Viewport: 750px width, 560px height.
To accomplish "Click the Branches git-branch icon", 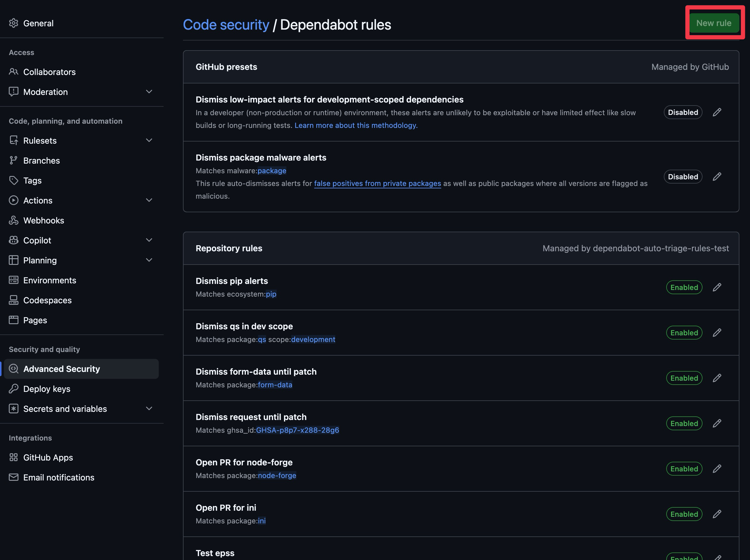I will click(x=14, y=160).
